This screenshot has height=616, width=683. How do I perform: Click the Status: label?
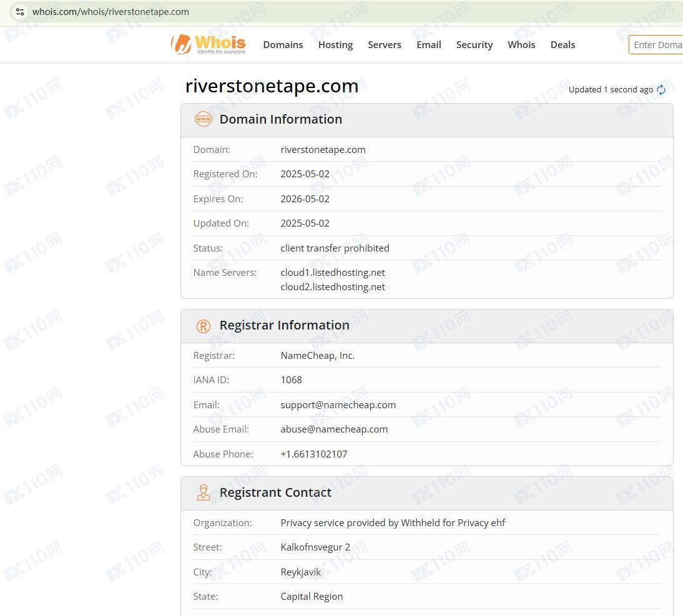(x=208, y=248)
